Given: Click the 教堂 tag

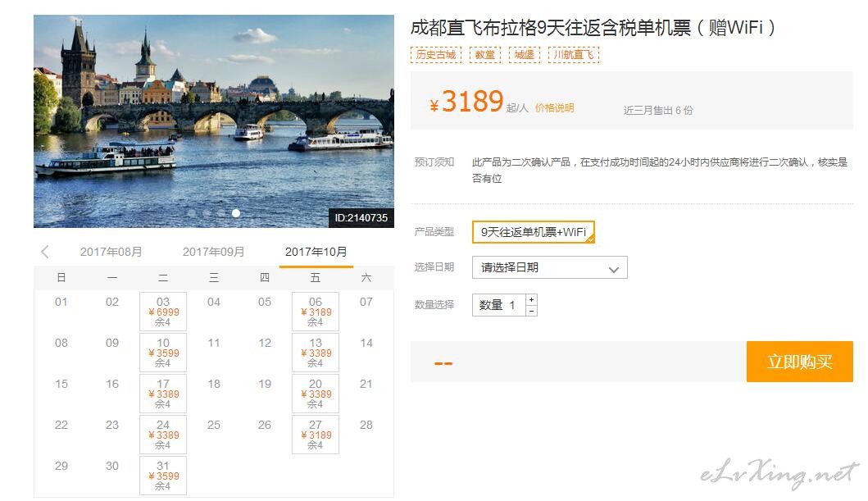Looking at the screenshot, I should pos(485,55).
